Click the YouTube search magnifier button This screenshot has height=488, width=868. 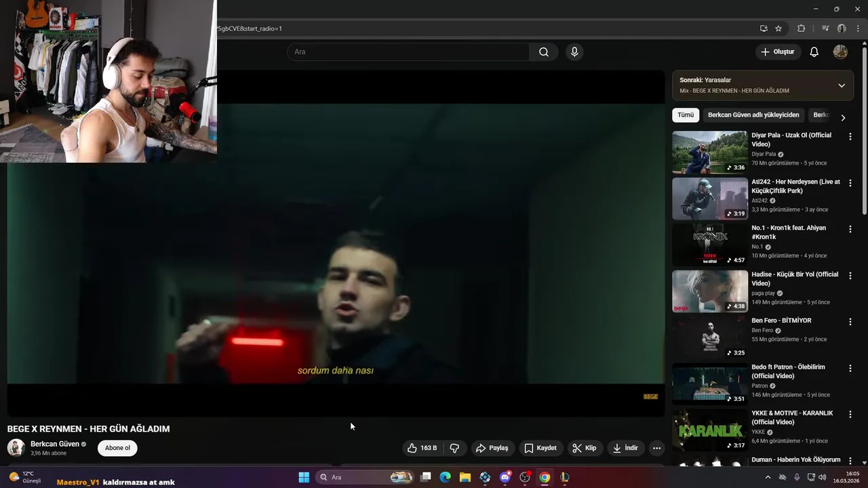click(544, 52)
